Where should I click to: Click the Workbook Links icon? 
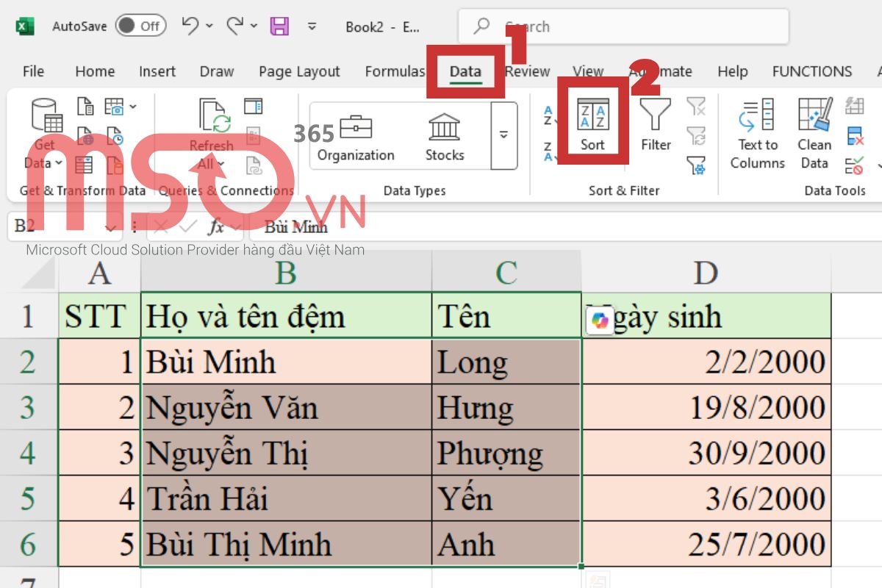(x=254, y=165)
